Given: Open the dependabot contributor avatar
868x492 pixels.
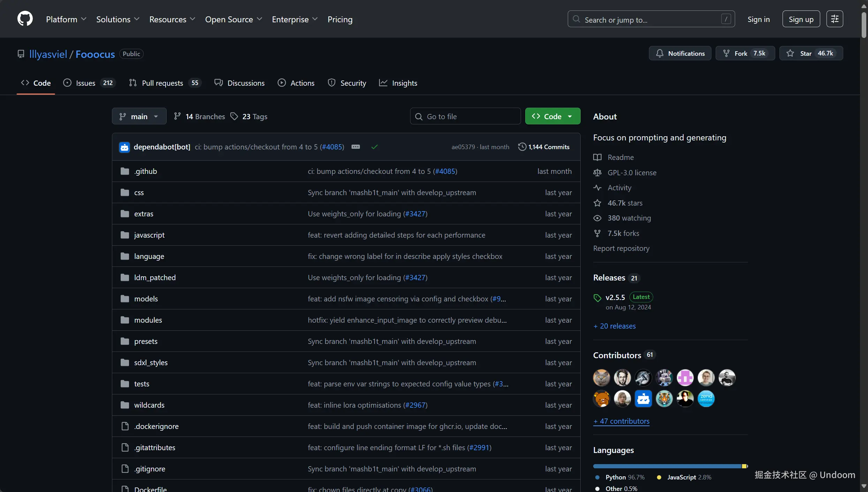Looking at the screenshot, I should coord(643,399).
